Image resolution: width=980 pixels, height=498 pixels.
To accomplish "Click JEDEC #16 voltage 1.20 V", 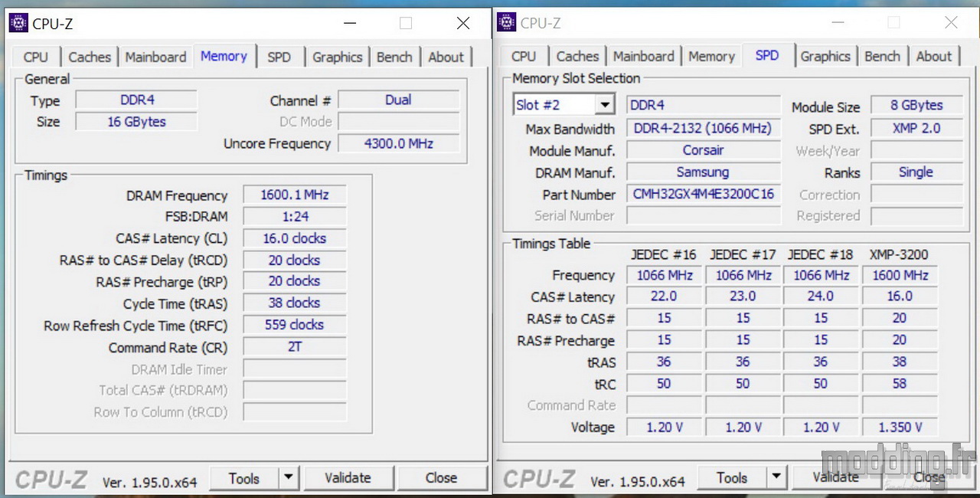I will (x=664, y=428).
